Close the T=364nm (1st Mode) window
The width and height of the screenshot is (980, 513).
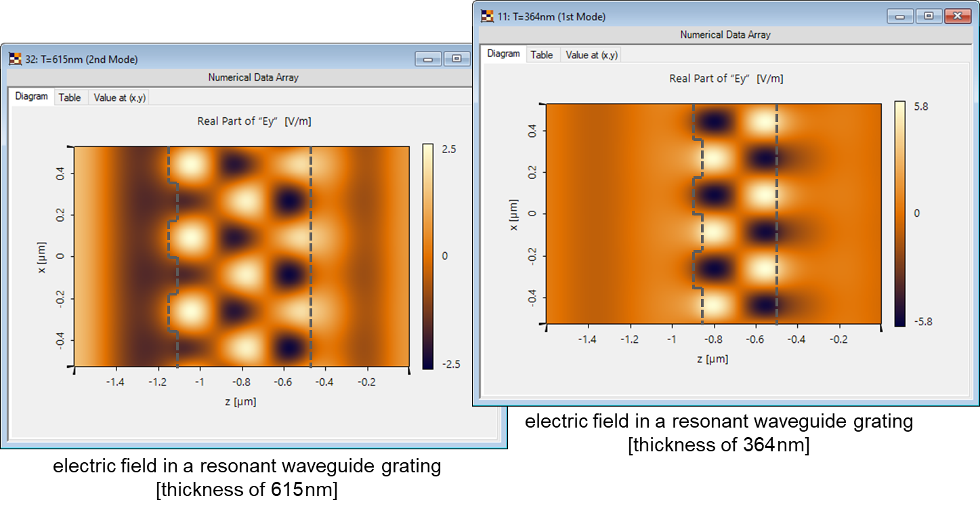coord(959,15)
